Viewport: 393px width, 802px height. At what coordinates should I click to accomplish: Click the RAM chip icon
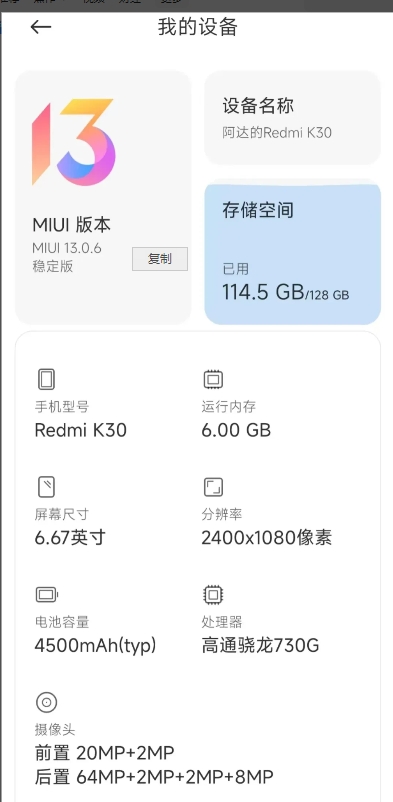click(x=213, y=380)
